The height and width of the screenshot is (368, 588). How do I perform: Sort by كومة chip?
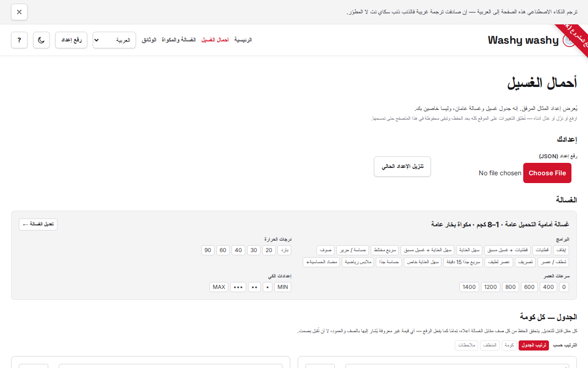(509, 345)
